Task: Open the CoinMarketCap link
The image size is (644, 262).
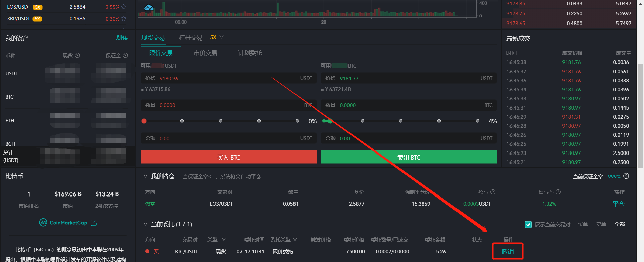Action: [68, 223]
